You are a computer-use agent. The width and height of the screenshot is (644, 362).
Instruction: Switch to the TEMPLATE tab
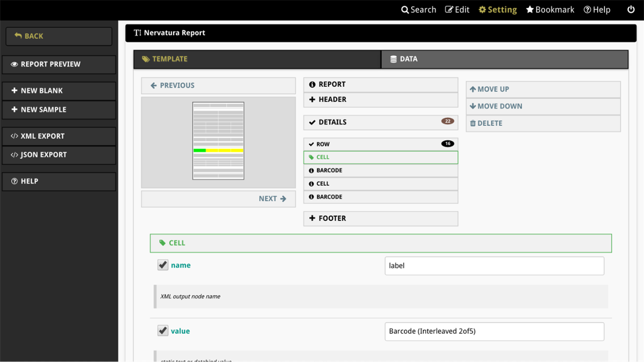tap(257, 59)
